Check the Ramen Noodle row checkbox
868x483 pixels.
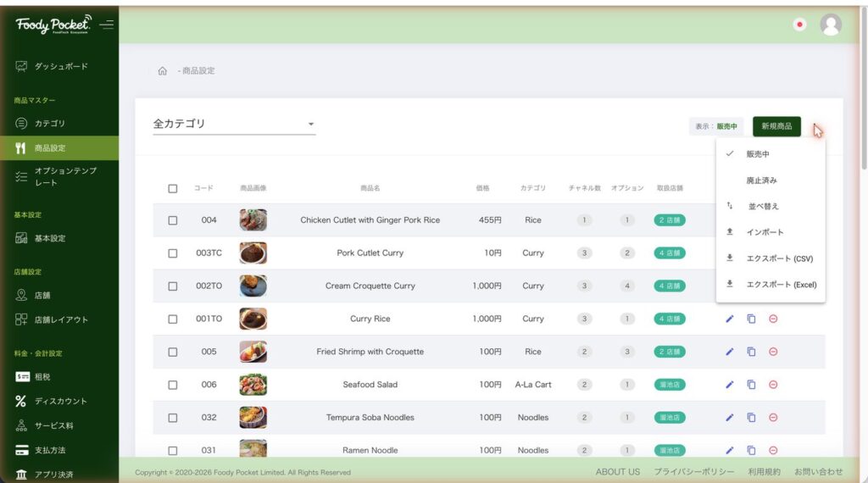point(173,450)
